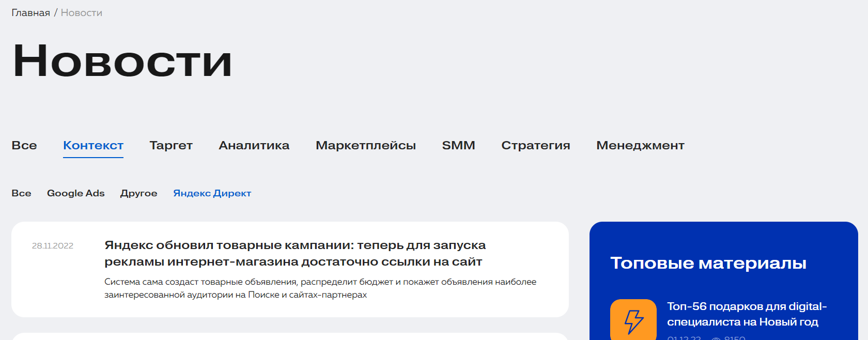Switch to the SMM tab
This screenshot has height=340, width=868.
(458, 146)
